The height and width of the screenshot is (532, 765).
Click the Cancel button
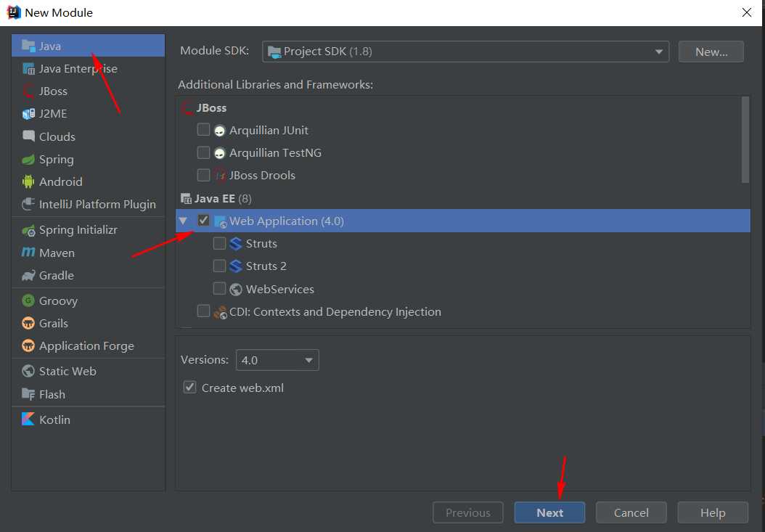pos(631,512)
